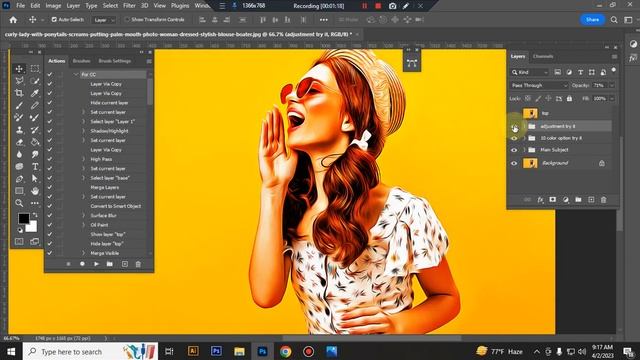Open the search icon beside Share
The image size is (640, 360).
tap(614, 20)
